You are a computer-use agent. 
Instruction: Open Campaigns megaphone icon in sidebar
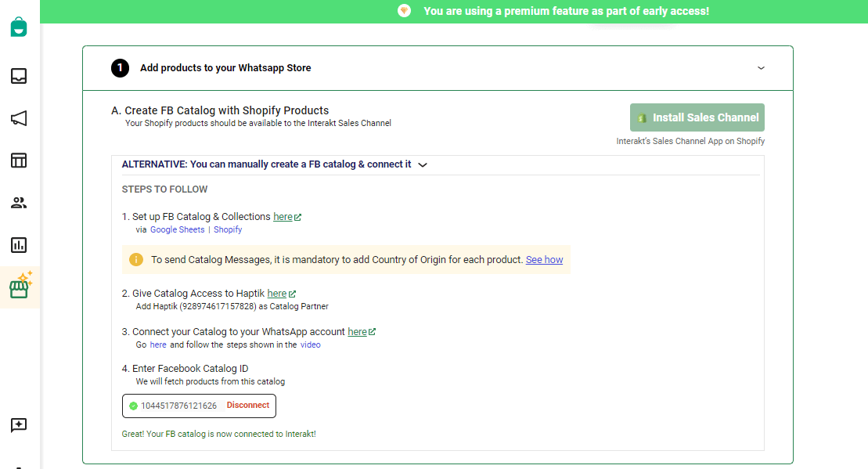[19, 118]
